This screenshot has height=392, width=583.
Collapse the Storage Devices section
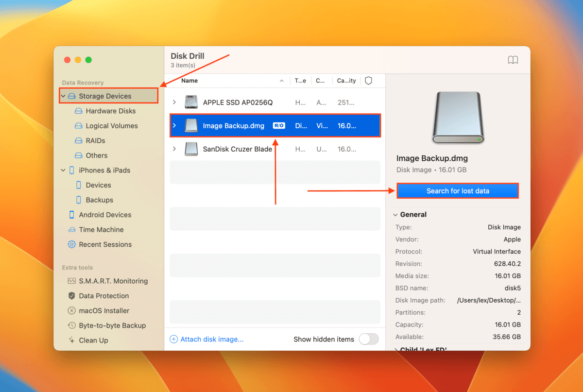click(63, 96)
